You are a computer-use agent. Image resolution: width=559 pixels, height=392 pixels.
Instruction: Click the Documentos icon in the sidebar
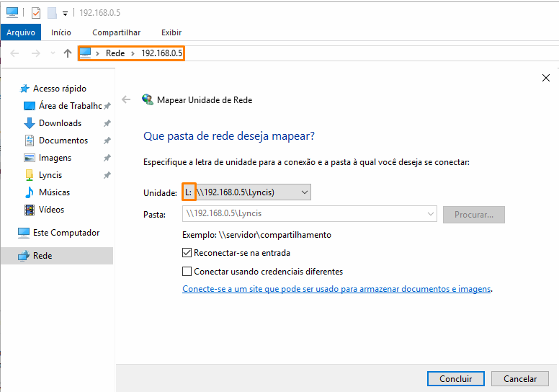(x=30, y=141)
